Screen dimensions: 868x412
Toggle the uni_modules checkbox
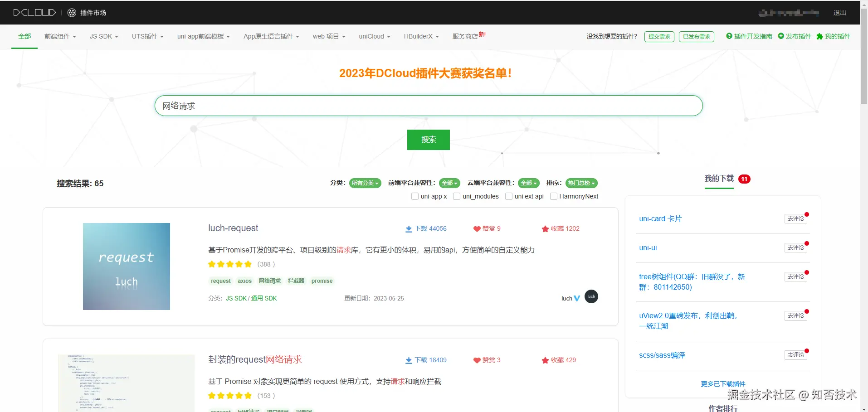[457, 196]
